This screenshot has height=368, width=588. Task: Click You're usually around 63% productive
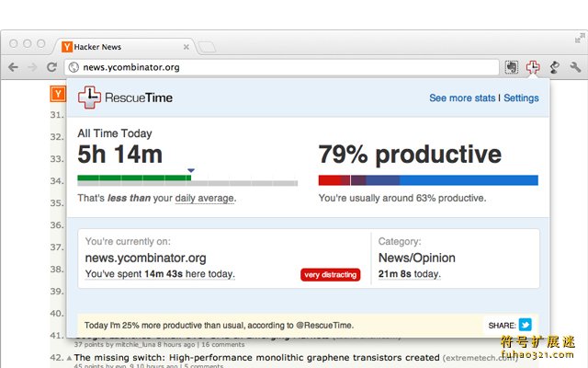(402, 199)
